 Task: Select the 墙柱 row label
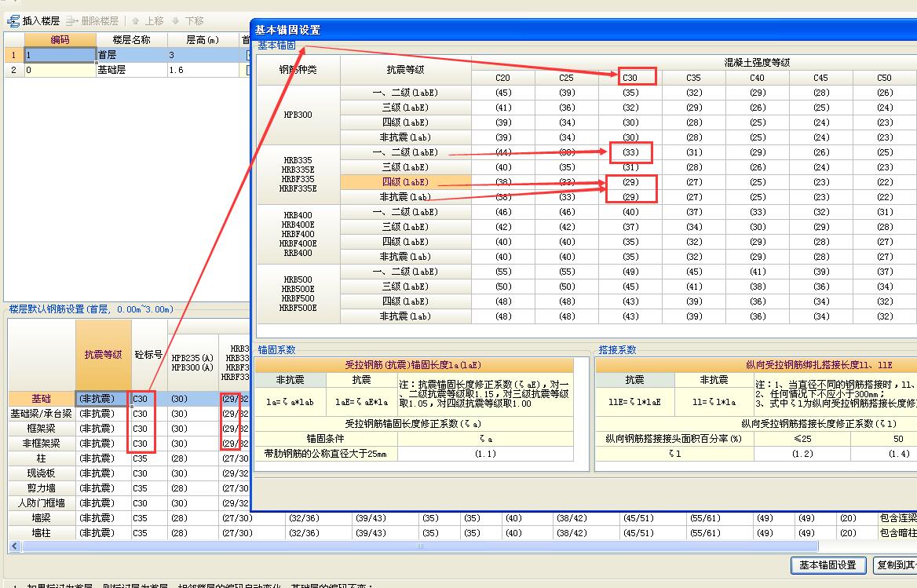(x=41, y=533)
